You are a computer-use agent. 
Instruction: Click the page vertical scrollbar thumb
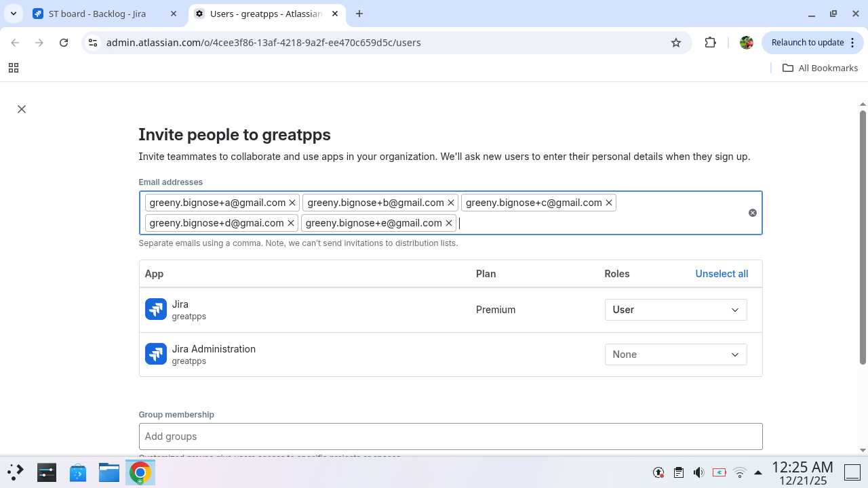tap(863, 237)
